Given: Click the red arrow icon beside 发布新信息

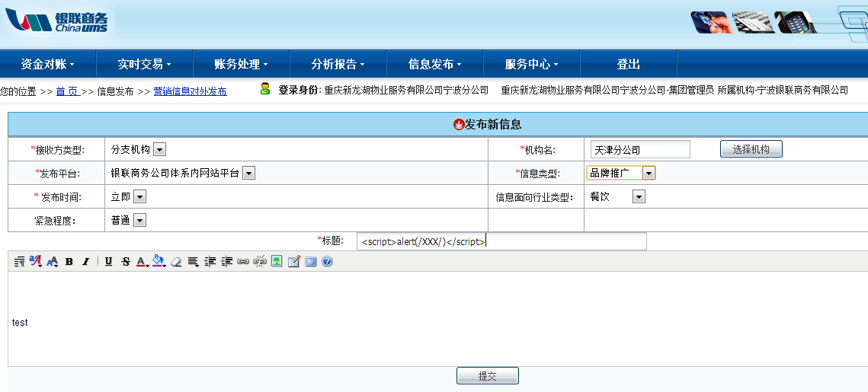Looking at the screenshot, I should (x=458, y=125).
